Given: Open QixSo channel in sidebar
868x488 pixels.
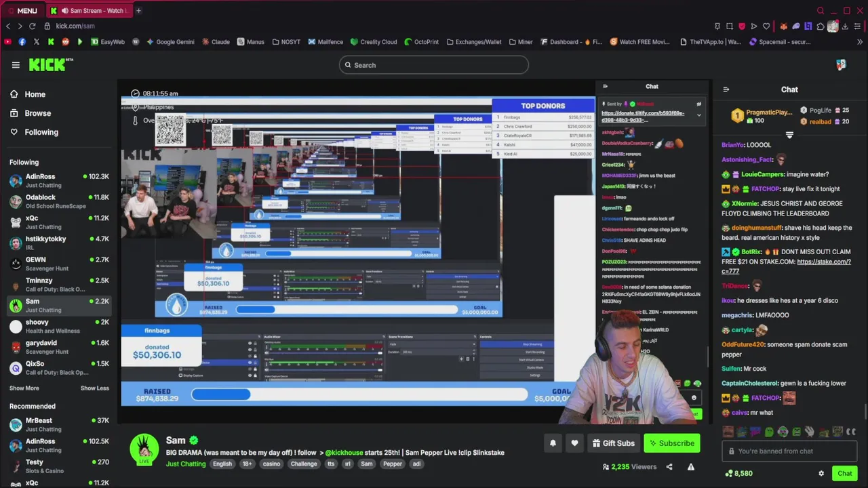Looking at the screenshot, I should [59, 368].
